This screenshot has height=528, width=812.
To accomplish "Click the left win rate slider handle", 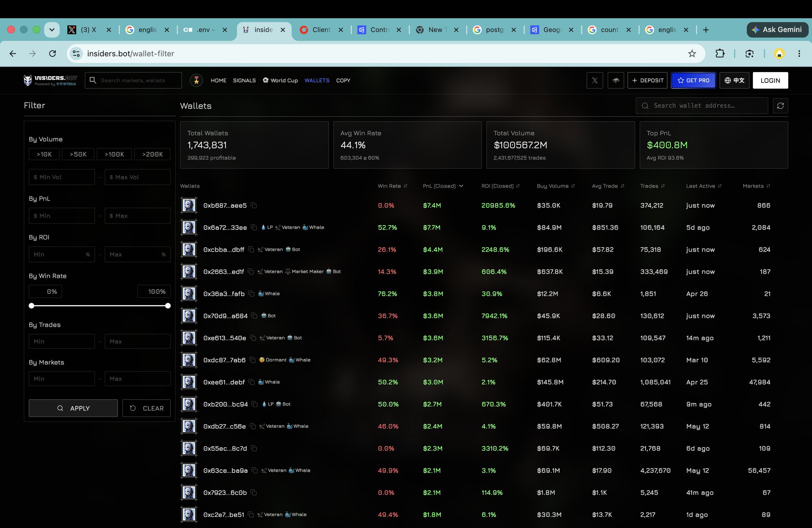I will [32, 306].
